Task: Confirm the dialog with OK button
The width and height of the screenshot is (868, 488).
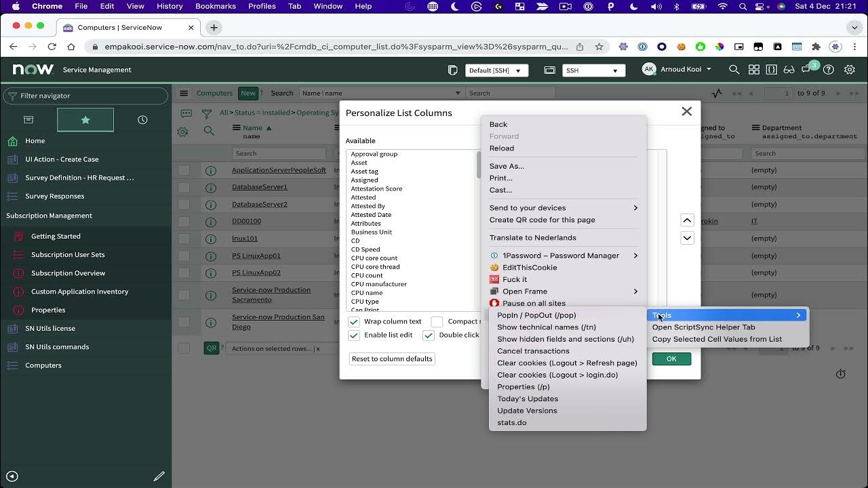Action: pyautogui.click(x=671, y=359)
